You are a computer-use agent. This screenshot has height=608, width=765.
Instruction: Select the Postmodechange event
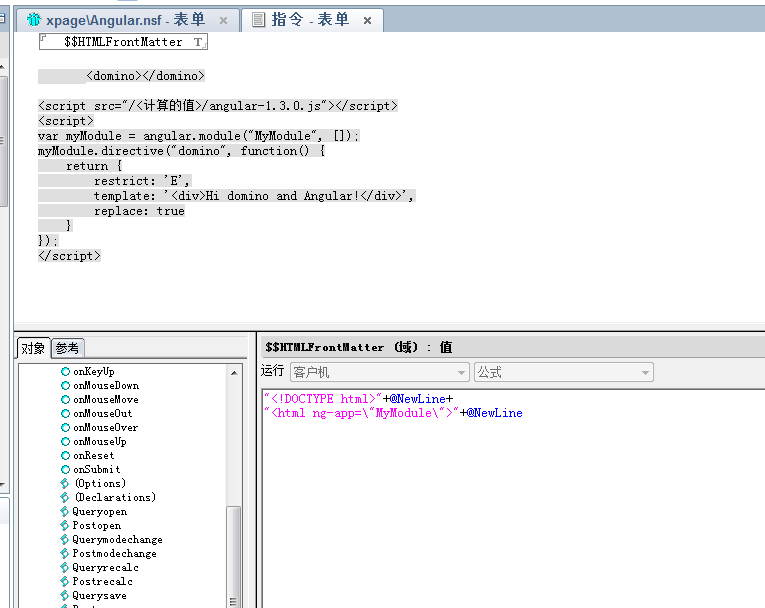point(115,553)
